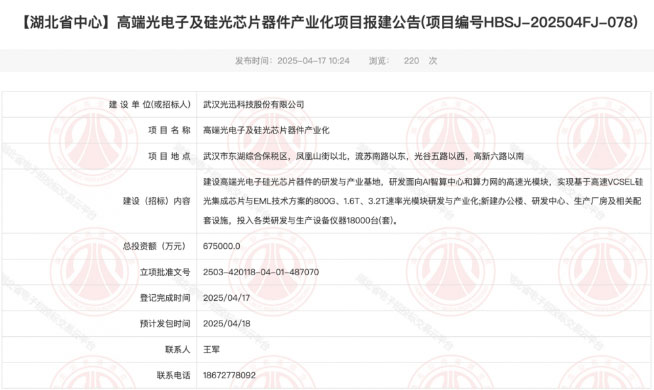Click the project name value 高端光电子及硅光芯片器件产业化
This screenshot has width=654, height=390.
266,131
